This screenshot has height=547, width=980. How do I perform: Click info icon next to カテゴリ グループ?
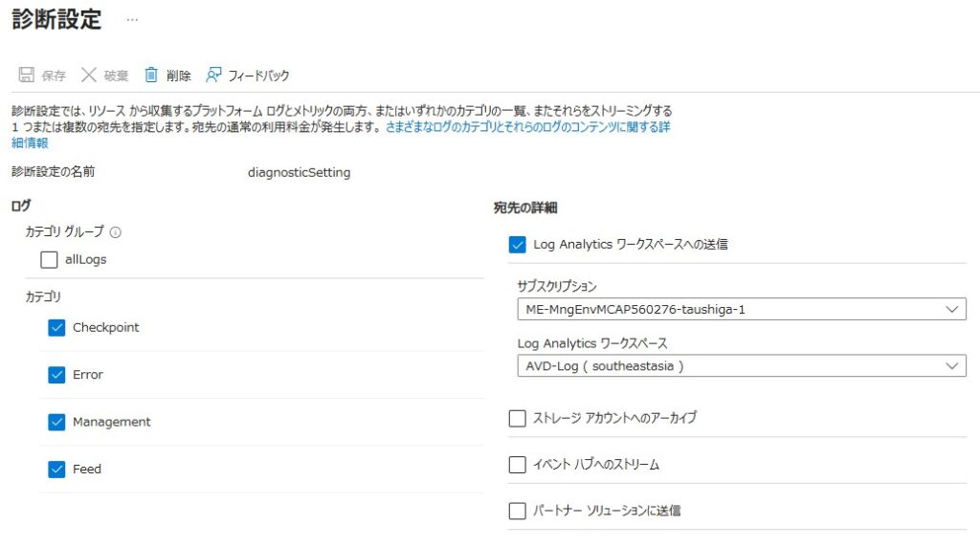[116, 232]
